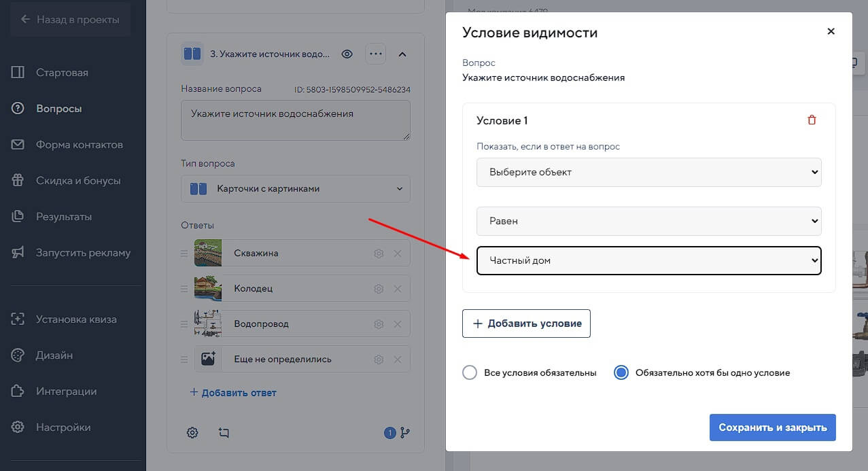Delete Условие 1 with the trash icon
Viewport: 868px width, 471px height.
[x=811, y=119]
